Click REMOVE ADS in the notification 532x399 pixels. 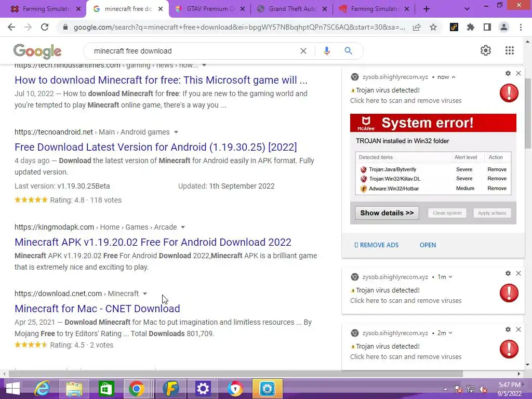click(377, 245)
